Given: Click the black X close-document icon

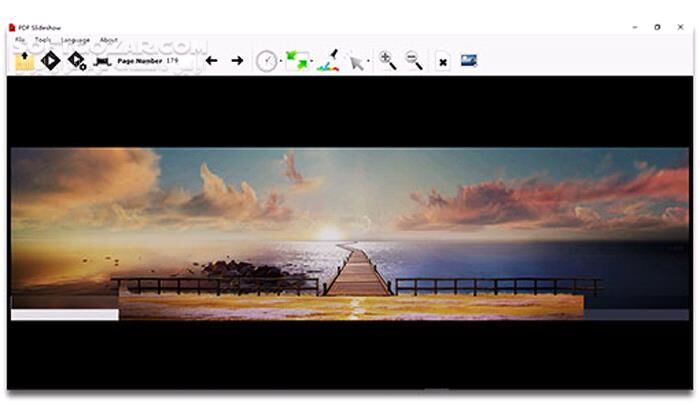Looking at the screenshot, I should (442, 62).
